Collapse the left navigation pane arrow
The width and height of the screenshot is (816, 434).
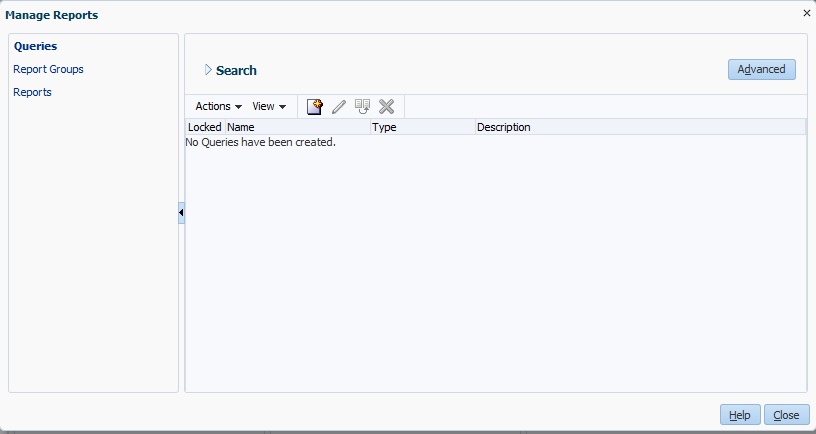coord(181,213)
